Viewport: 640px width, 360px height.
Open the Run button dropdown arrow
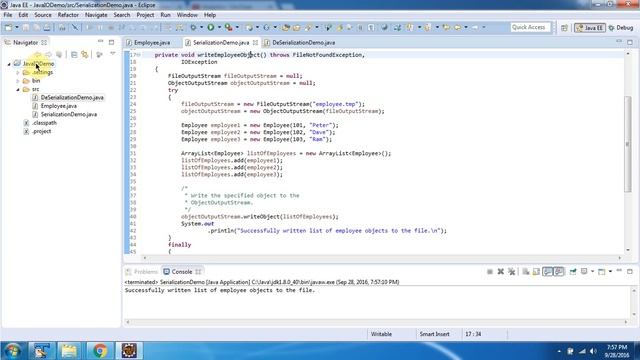tap(219, 27)
